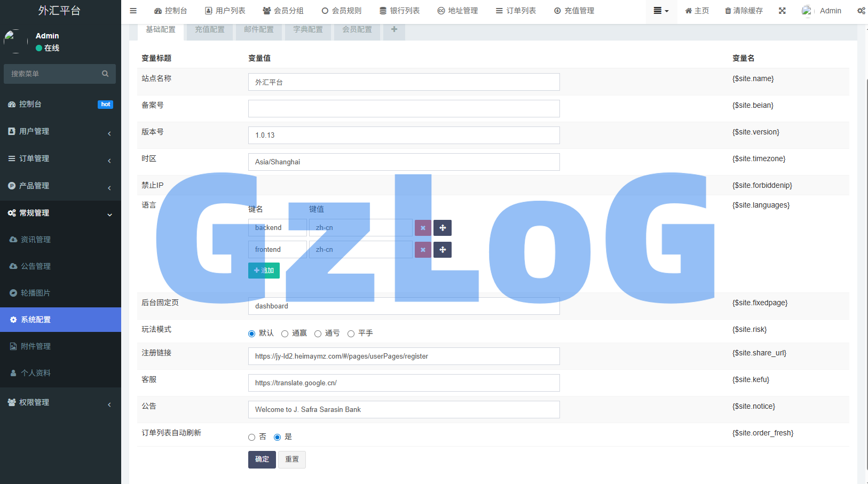The height and width of the screenshot is (484, 868).
Task: Choose 否 for order list auto refresh
Action: (251, 437)
